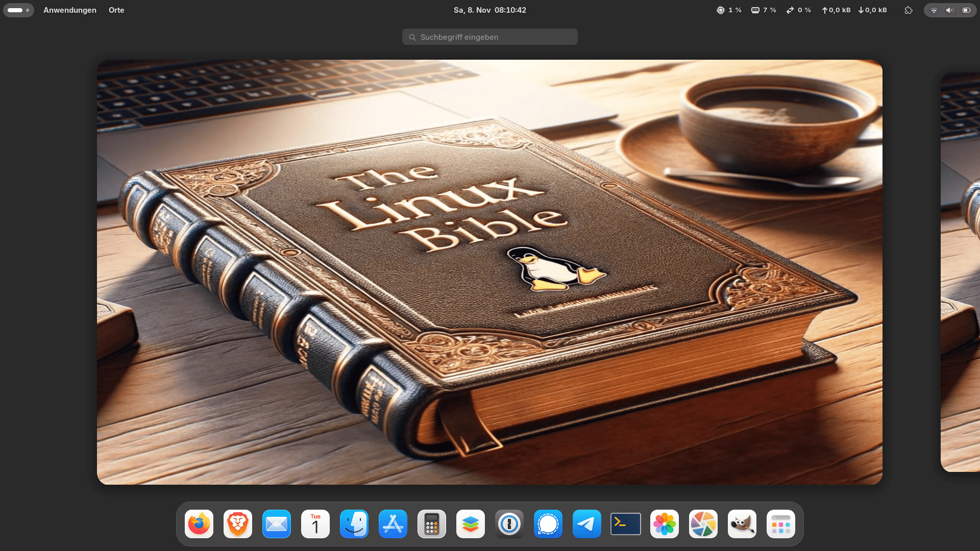The image size is (980, 551).
Task: Open the Finder-style file manager
Action: coord(354,524)
